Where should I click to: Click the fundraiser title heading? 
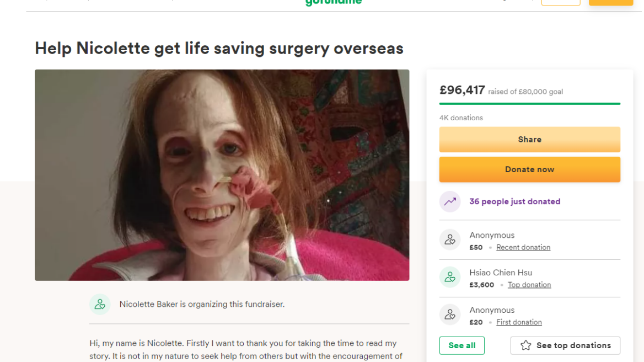coord(219,49)
